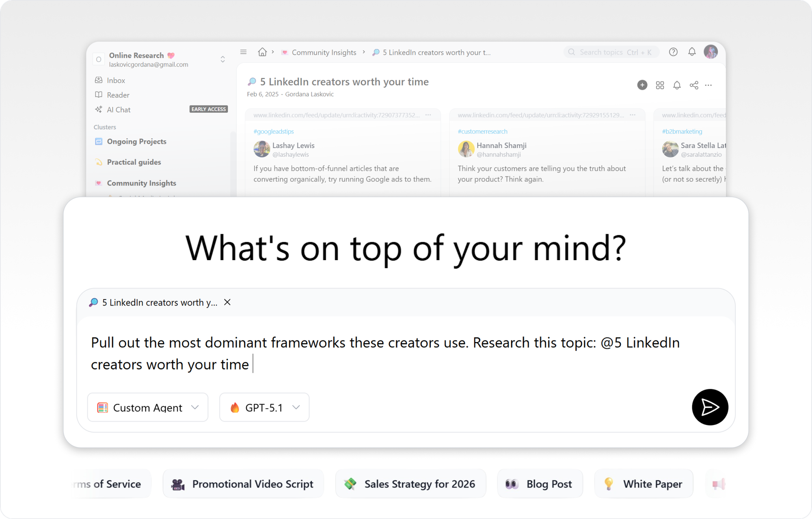
Task: Click the send arrow button
Action: 710,407
